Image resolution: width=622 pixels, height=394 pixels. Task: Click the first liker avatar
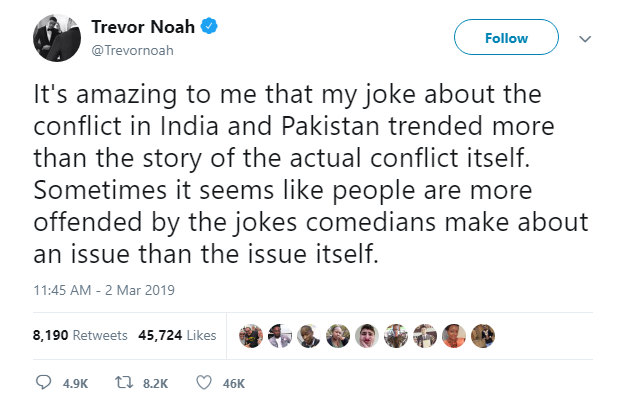[x=251, y=336]
